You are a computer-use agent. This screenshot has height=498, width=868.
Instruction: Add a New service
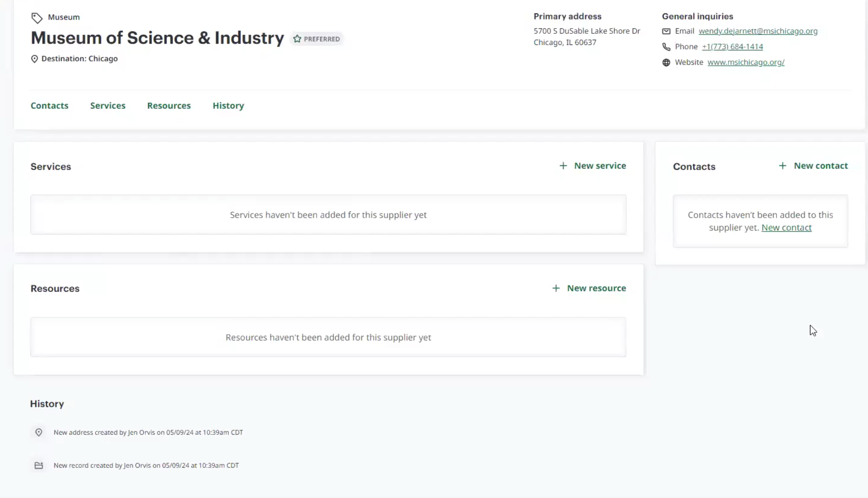(593, 166)
